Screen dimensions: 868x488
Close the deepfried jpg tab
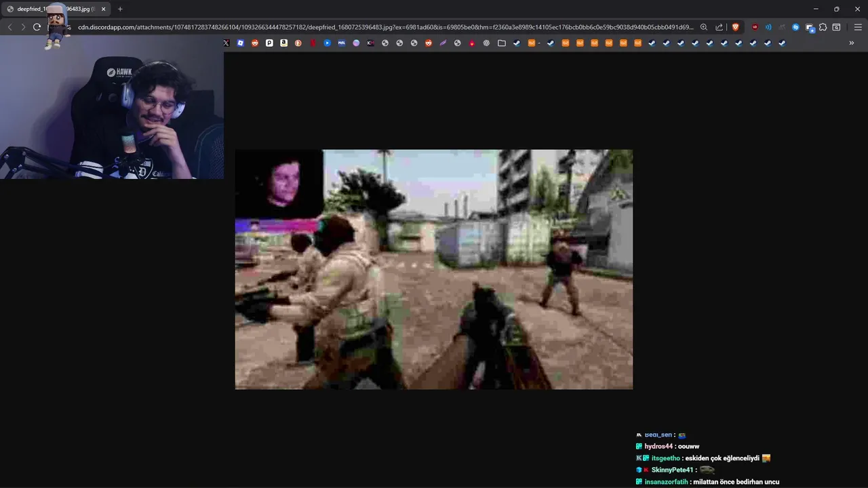click(103, 9)
